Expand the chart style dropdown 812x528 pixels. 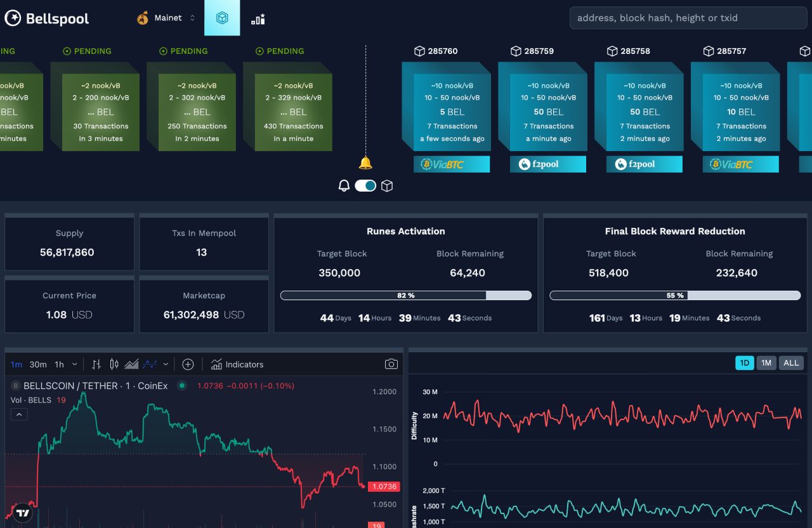(166, 364)
